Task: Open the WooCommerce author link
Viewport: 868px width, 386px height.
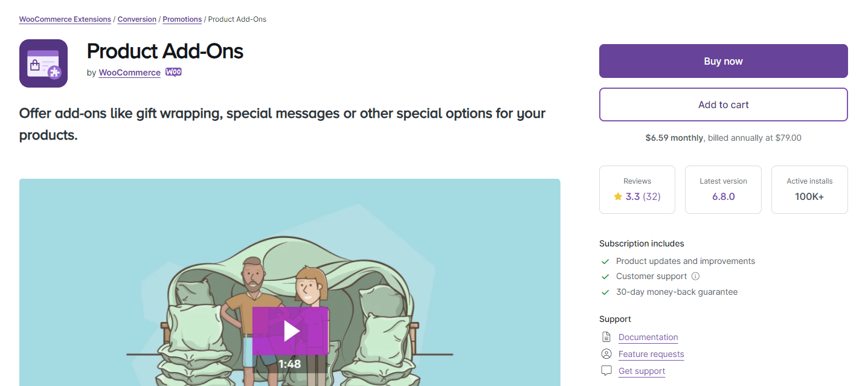Action: click(x=129, y=72)
